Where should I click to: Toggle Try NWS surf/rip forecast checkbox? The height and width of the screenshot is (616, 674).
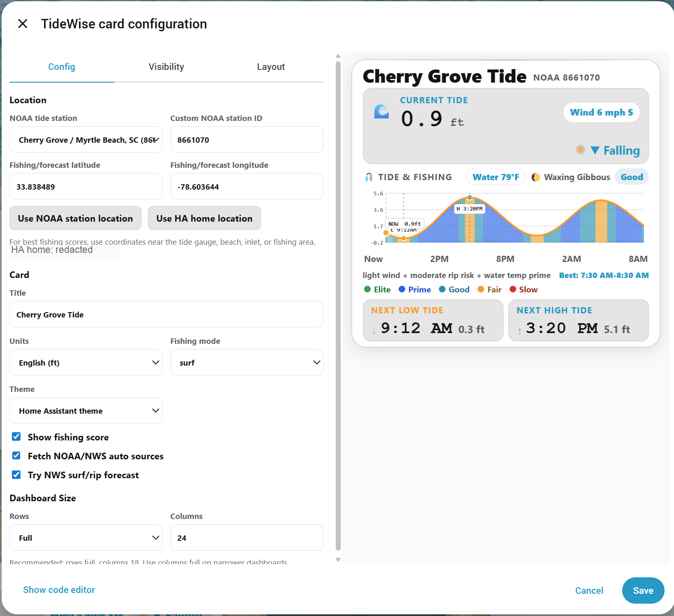point(16,475)
